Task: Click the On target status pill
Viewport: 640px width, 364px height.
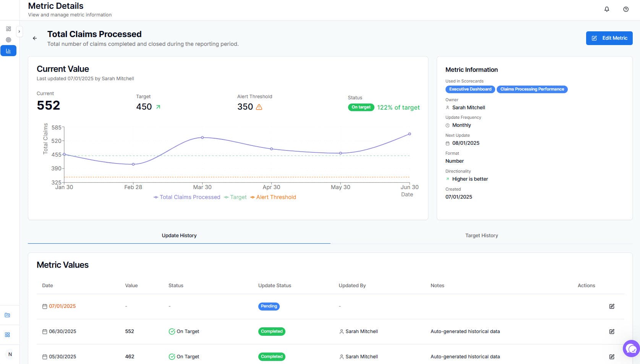Action: (361, 107)
